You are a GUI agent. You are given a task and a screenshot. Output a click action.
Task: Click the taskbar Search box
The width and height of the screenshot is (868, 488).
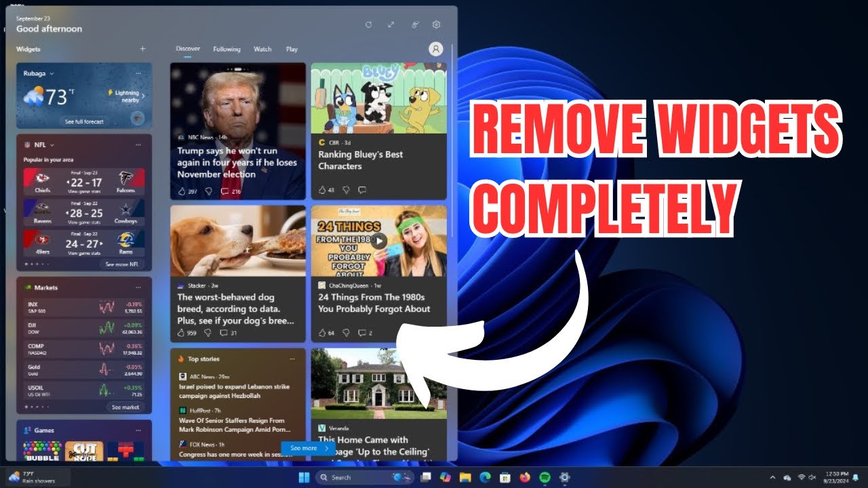pos(366,477)
